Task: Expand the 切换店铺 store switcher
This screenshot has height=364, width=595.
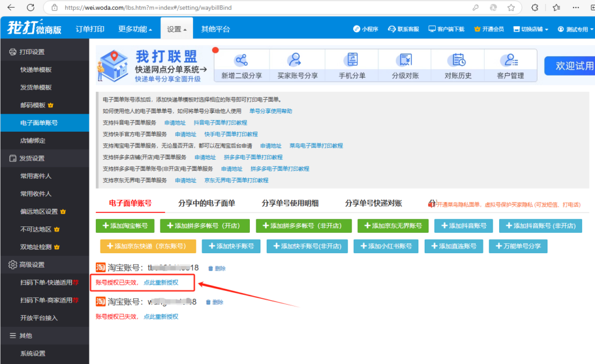Action: pos(531,29)
